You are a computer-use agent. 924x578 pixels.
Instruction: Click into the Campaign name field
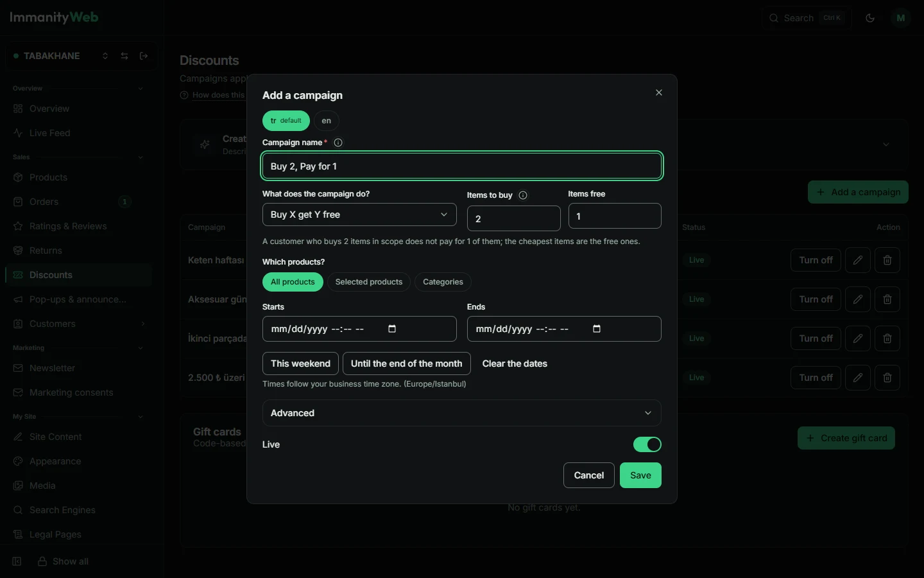462,166
